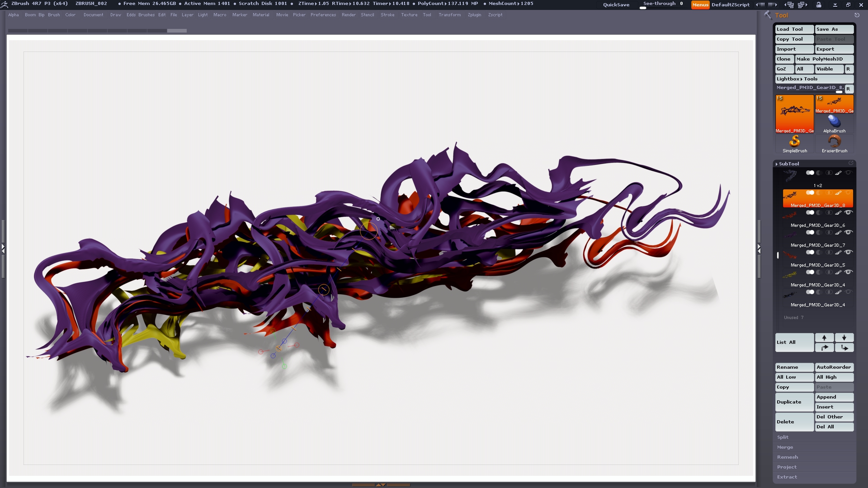The height and width of the screenshot is (488, 868).
Task: Adjust the See-through slider
Action: click(662, 5)
